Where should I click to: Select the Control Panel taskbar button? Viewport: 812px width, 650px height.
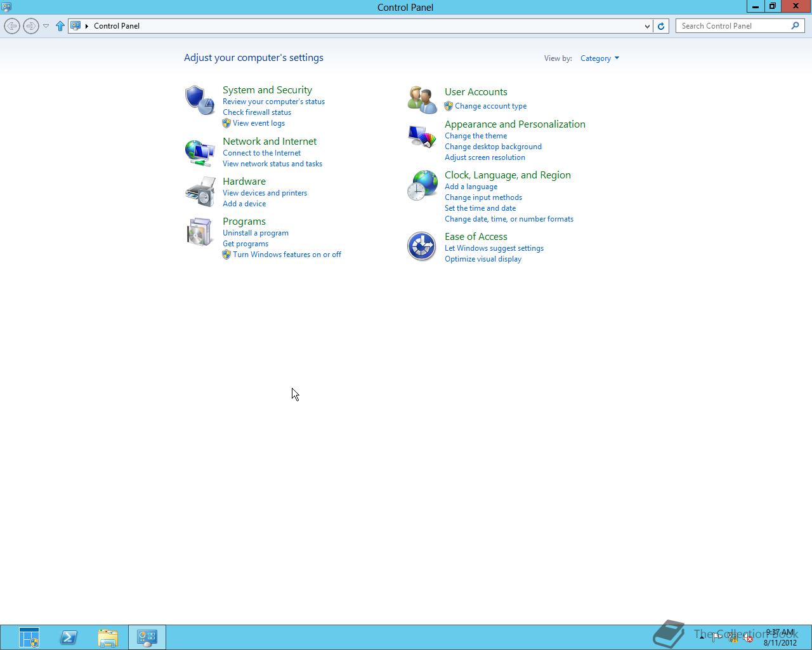coord(147,637)
